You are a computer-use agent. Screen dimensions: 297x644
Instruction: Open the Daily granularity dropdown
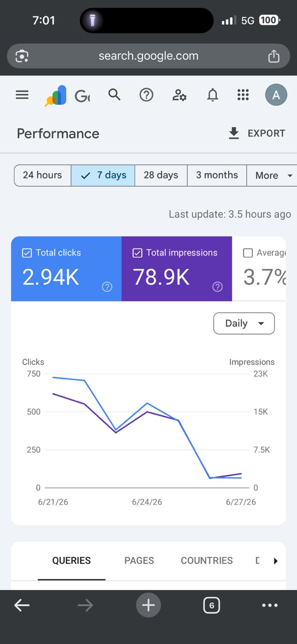(244, 324)
